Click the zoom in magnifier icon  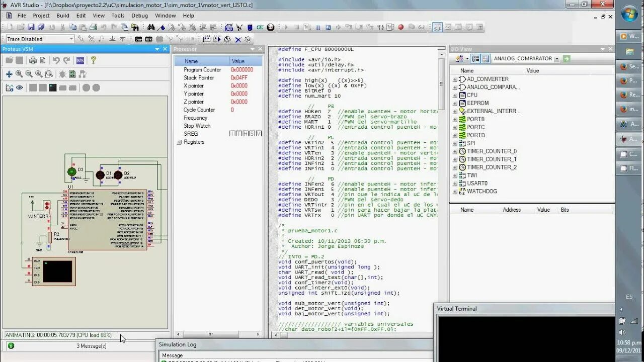(19, 74)
